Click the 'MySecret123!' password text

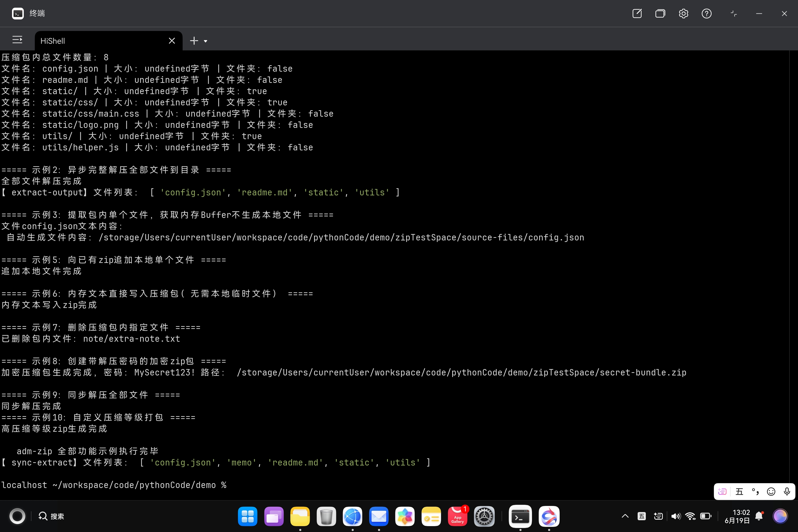164,372
